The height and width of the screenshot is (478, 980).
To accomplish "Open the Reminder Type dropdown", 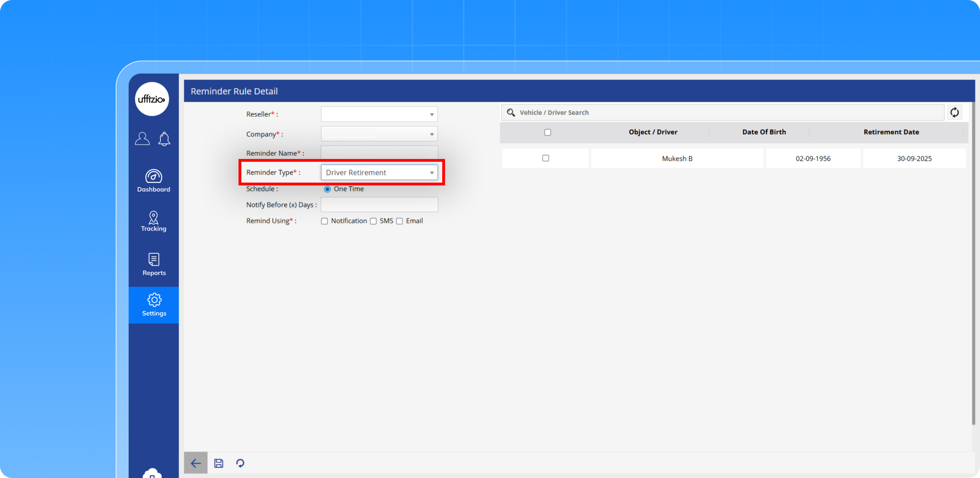I will [379, 172].
